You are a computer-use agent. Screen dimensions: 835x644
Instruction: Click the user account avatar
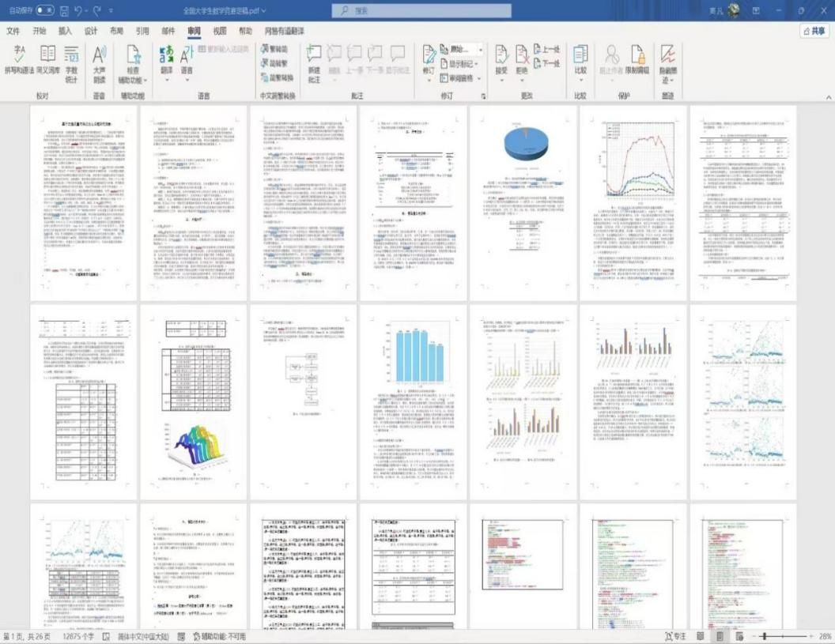[734, 10]
